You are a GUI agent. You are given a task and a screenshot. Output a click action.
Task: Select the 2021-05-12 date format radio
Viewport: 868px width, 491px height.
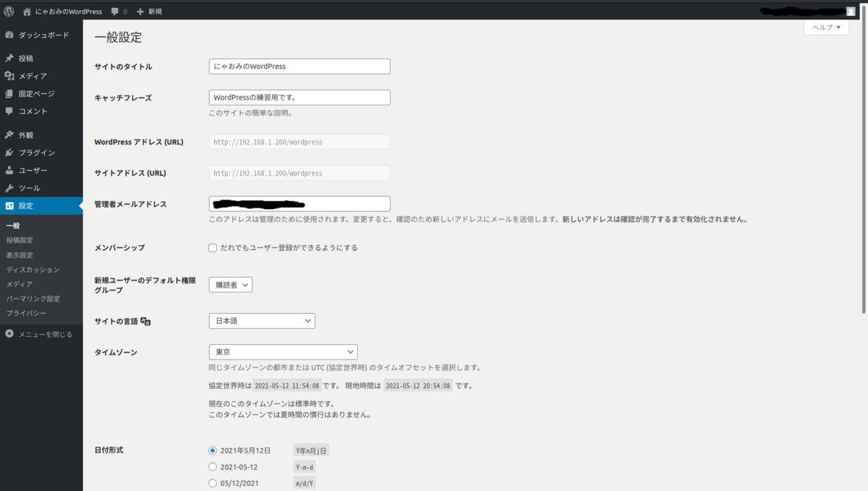213,467
